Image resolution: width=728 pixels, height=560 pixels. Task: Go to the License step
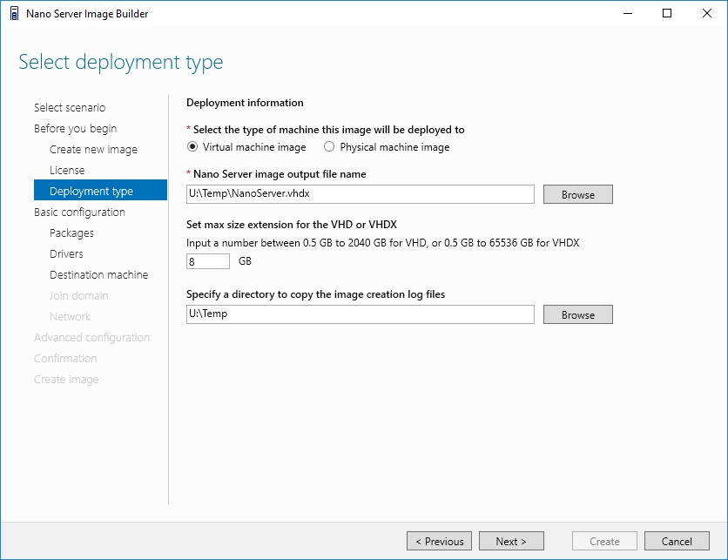click(x=67, y=171)
